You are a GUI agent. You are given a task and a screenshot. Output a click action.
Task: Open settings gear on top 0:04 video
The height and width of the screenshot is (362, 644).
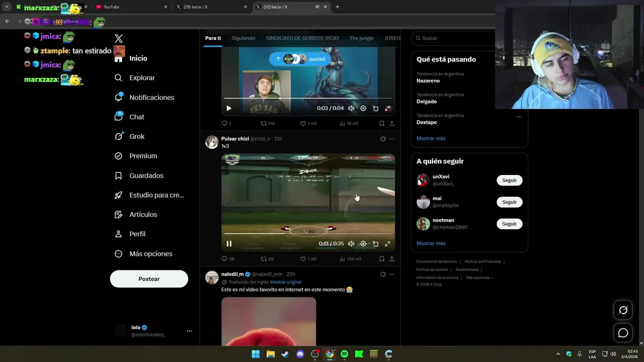(x=363, y=108)
